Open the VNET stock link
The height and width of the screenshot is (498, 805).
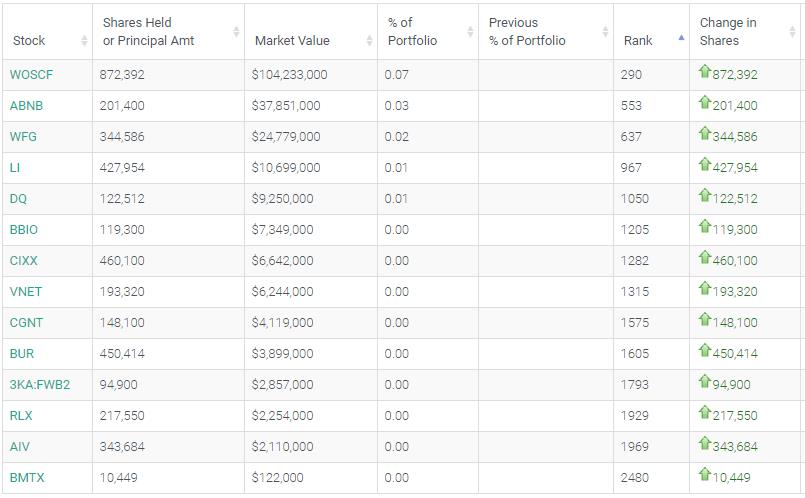point(26,292)
